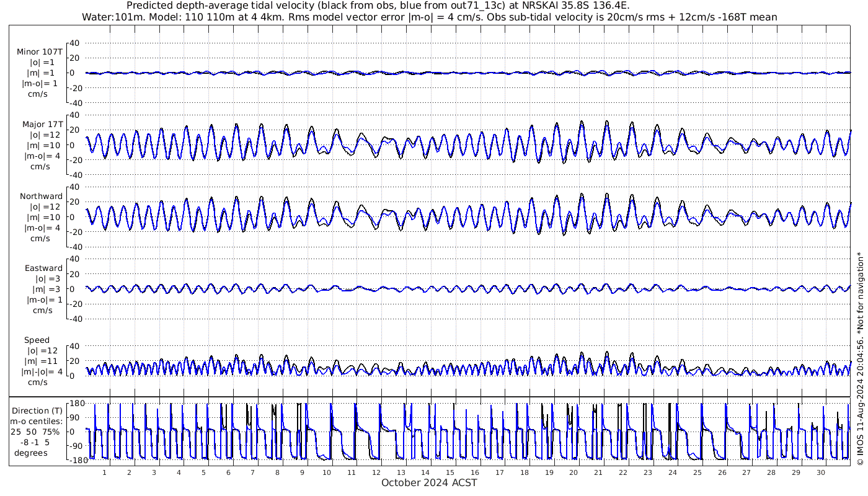Viewport: 868px width, 496px height.
Task: Click day 15 on the time axis
Action: [x=450, y=472]
